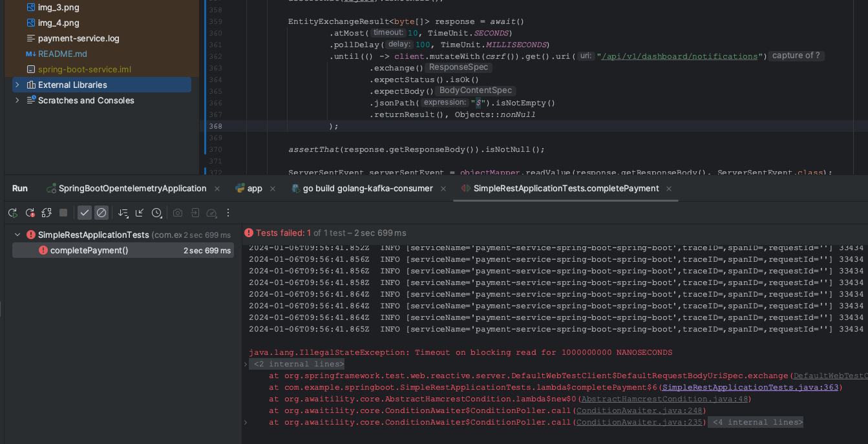Open More options vertical dots in Run toolbar
This screenshot has width=868, height=444.
point(228,213)
